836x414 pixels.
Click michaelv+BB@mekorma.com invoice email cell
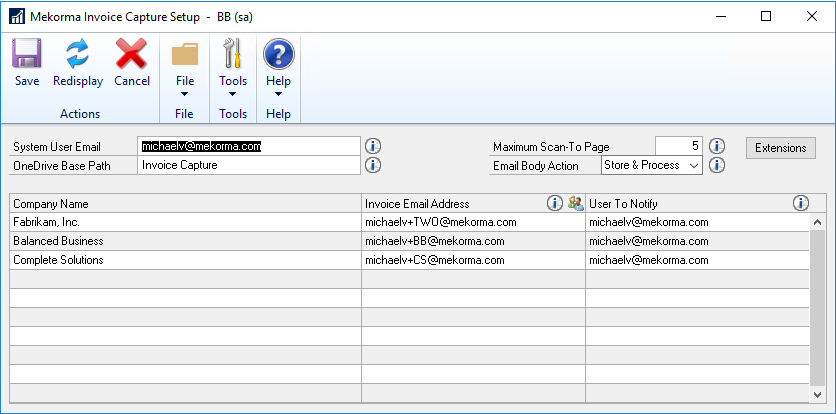pos(473,241)
